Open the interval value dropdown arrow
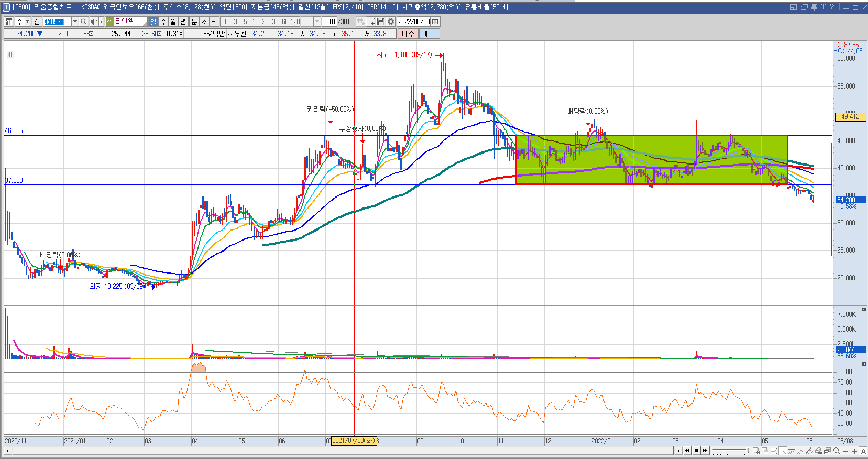The width and height of the screenshot is (868, 459). [317, 21]
